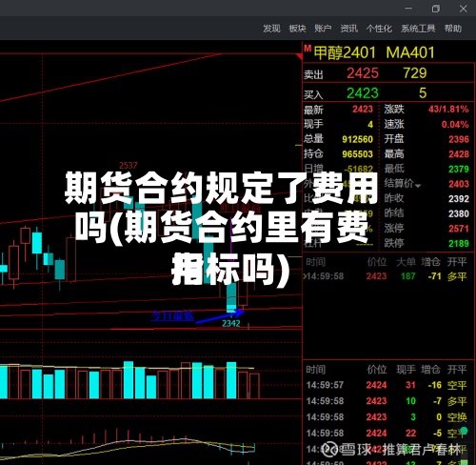The image size is (476, 465).
Task: Click the 大单 column header
Action: [x=406, y=262]
